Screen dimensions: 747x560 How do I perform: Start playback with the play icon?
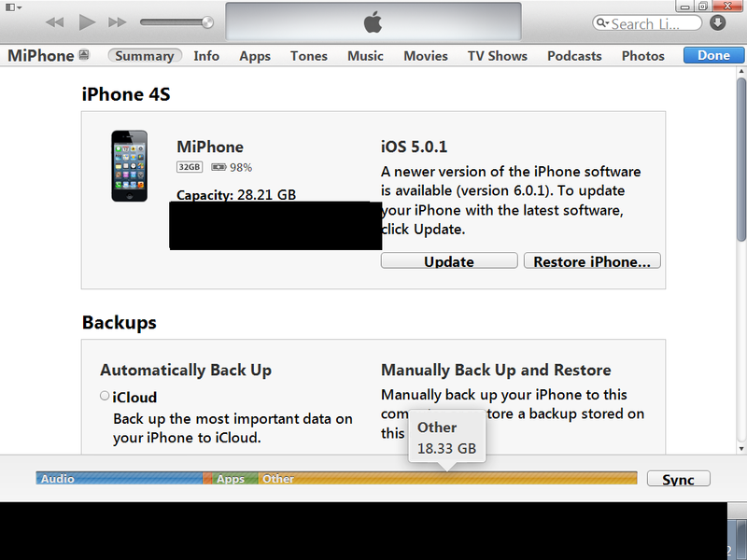click(87, 21)
